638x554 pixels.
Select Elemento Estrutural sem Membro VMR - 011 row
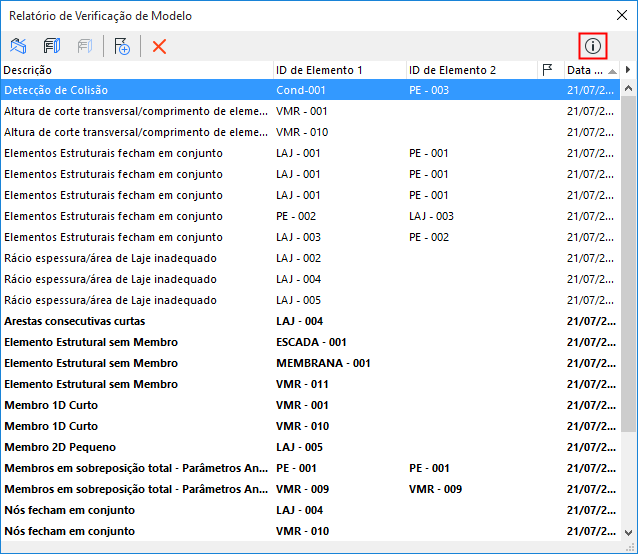click(x=310, y=384)
